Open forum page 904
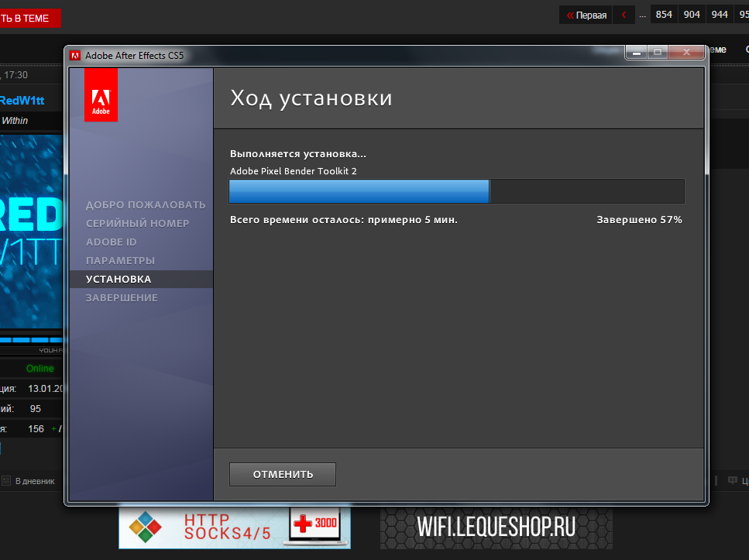749x560 pixels. [x=691, y=15]
